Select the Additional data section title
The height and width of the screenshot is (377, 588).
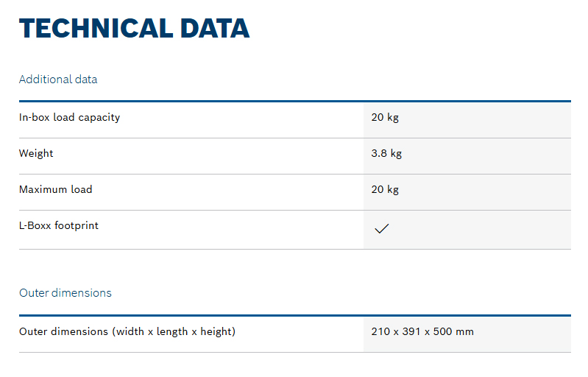[58, 80]
